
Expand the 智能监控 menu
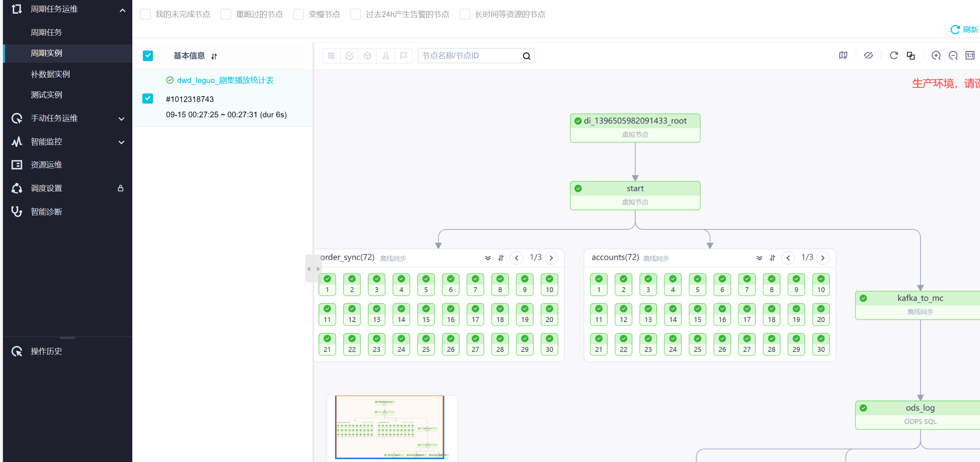pyautogui.click(x=121, y=142)
